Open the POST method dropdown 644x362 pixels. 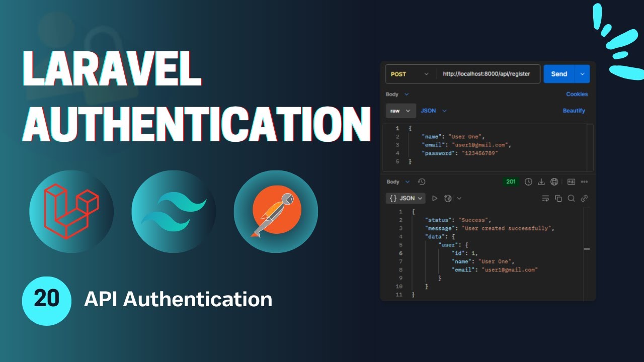click(x=411, y=74)
